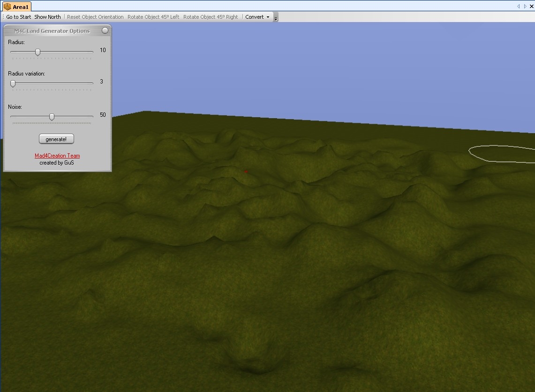Click the Radius slider thumb
The height and width of the screenshot is (392, 535).
38,52
